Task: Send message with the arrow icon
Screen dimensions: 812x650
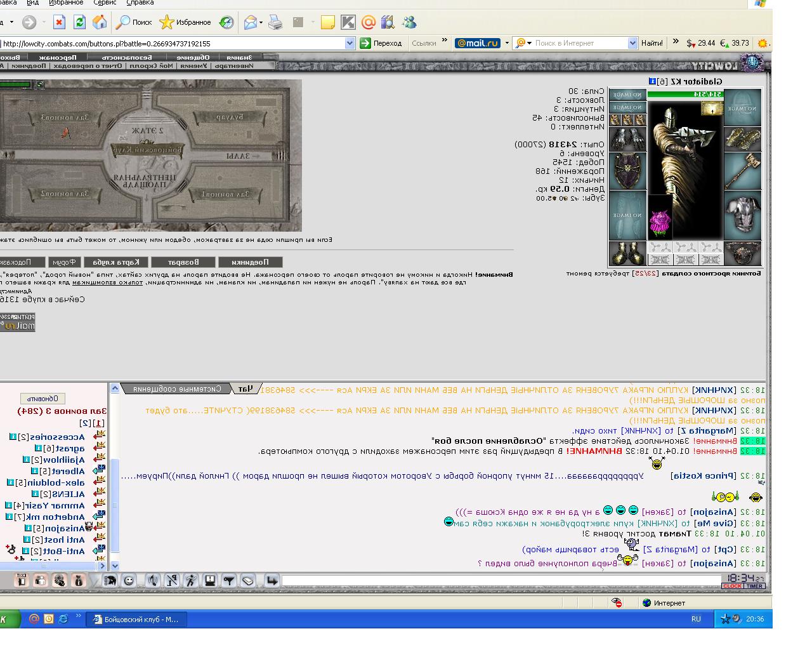Action: [272, 580]
